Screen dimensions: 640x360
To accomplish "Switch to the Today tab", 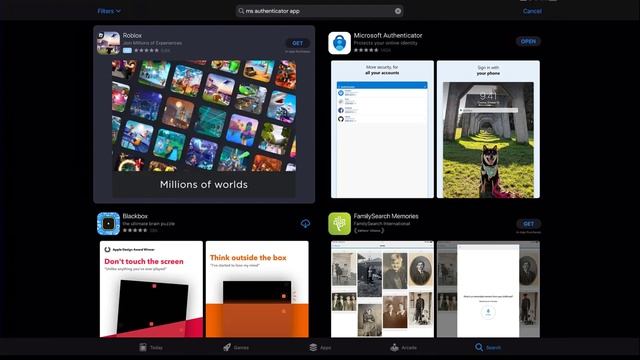I will [151, 347].
